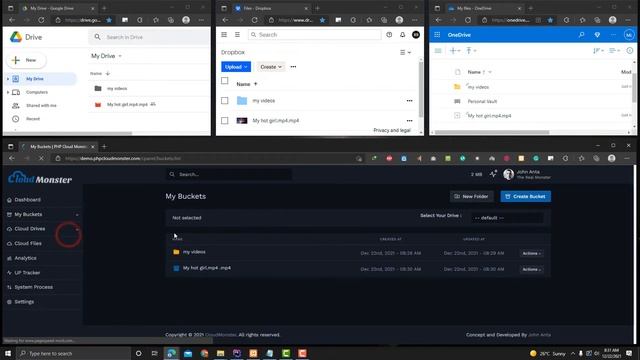Image resolution: width=640 pixels, height=360 pixels.
Task: Click the Dropbox Upload button
Action: pyautogui.click(x=236, y=67)
